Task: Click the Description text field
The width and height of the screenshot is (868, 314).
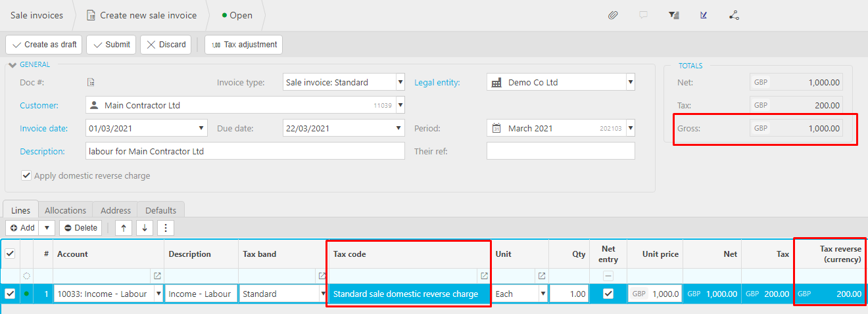Action: point(245,151)
